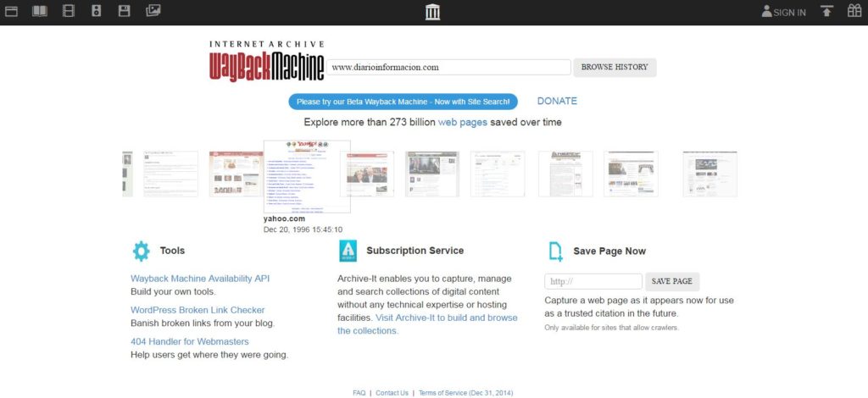Screen dimensions: 868x398
Task: Open WordPress Broken Link Checker link
Action: [x=198, y=310]
